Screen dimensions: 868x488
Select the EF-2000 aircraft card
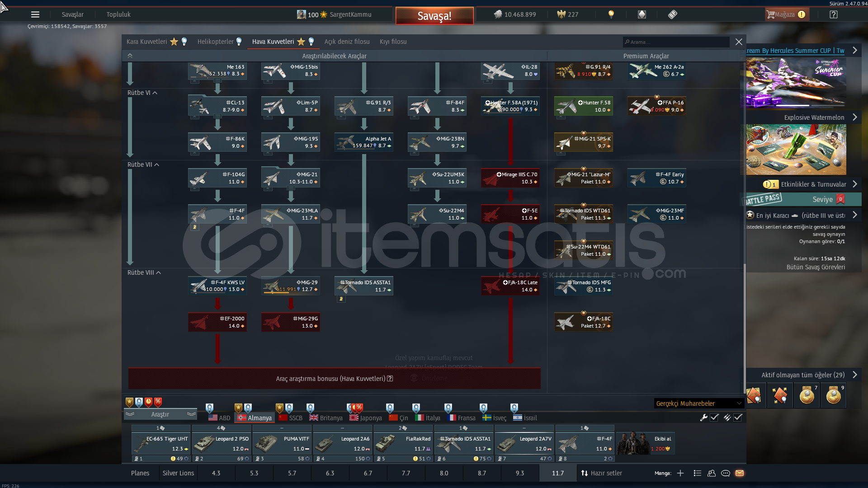coord(217,322)
